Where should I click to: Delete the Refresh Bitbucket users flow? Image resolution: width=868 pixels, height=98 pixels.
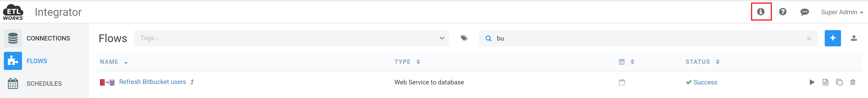[853, 82]
